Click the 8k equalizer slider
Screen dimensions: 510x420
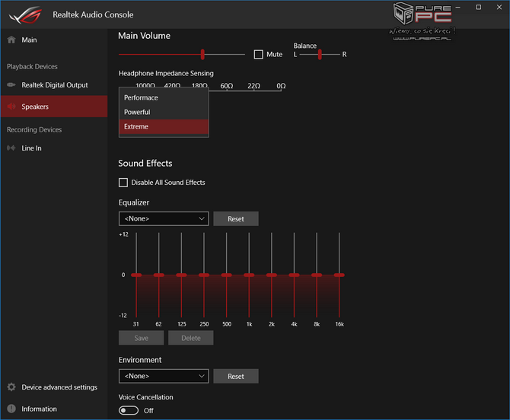[317, 275]
